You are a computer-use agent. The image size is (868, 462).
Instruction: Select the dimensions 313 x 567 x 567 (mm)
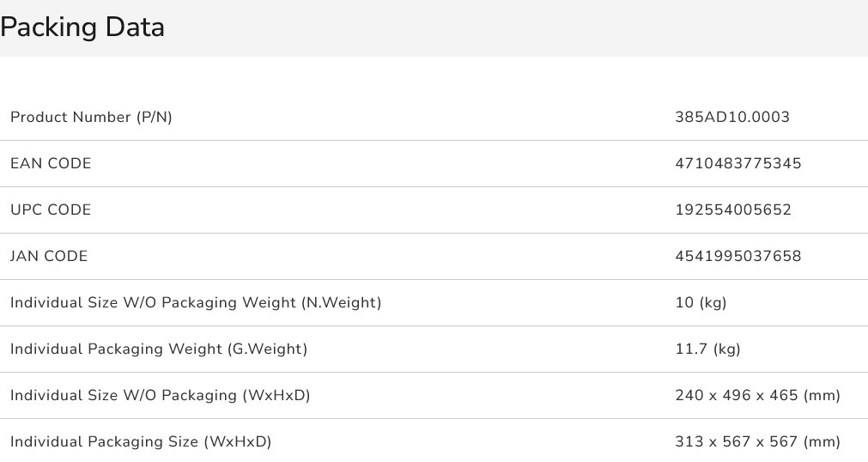pyautogui.click(x=757, y=441)
